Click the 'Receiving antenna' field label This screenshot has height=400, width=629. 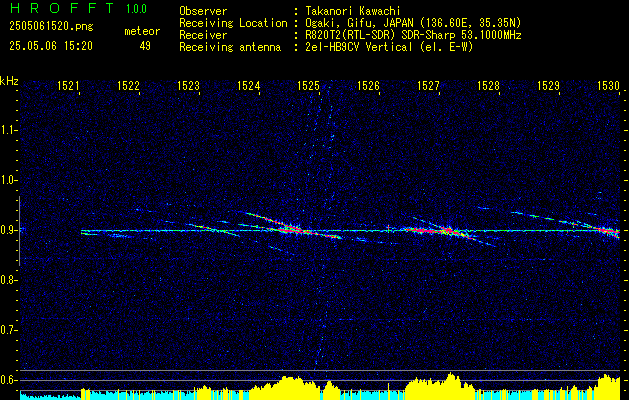click(230, 47)
